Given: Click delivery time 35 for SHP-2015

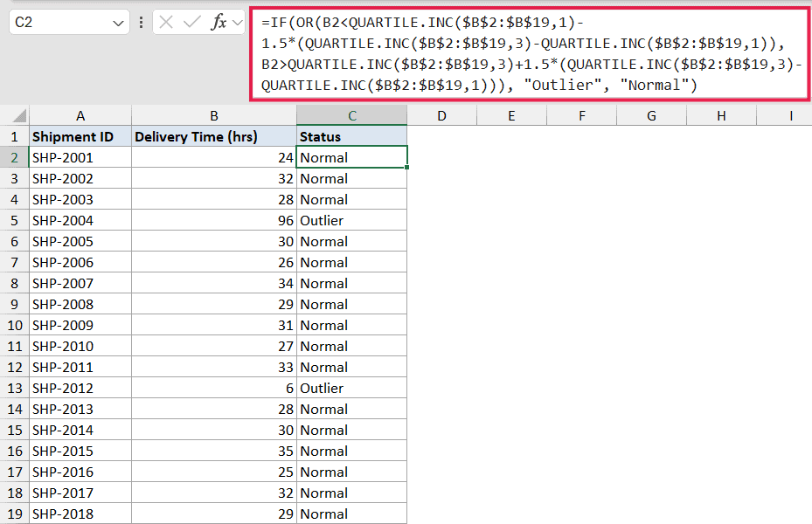Looking at the screenshot, I should click(x=214, y=451).
